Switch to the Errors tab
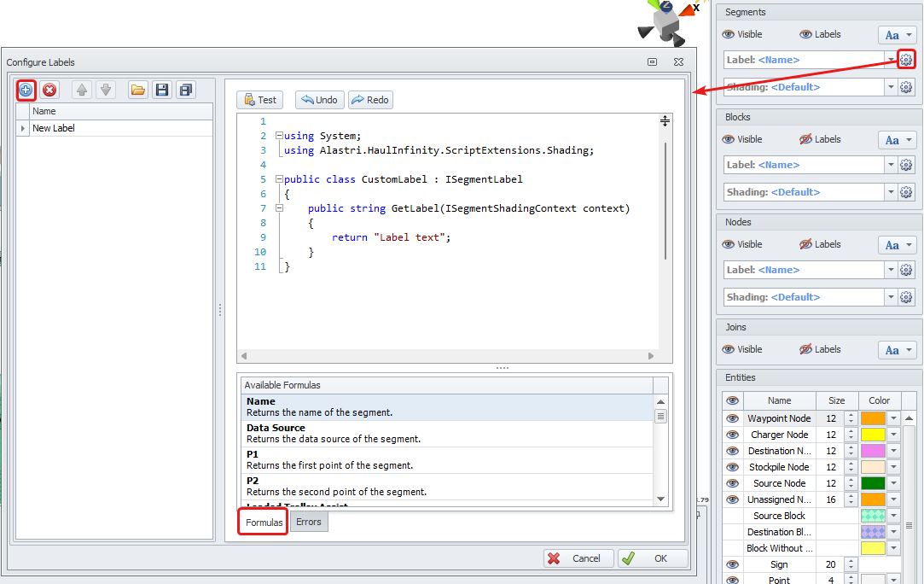This screenshot has width=924, height=584. coord(309,522)
